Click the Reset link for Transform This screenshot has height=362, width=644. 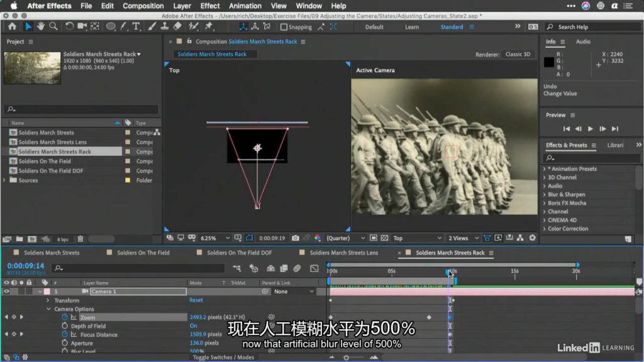pos(196,300)
